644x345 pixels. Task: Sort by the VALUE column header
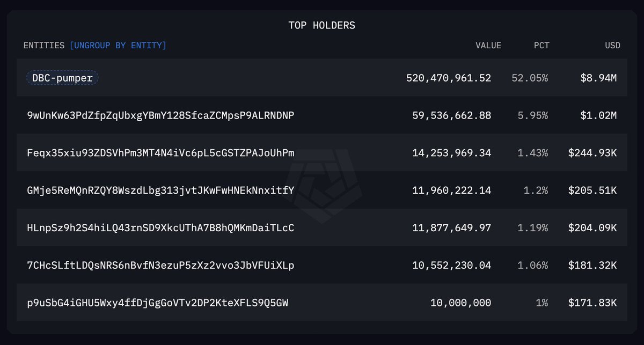[x=488, y=46]
